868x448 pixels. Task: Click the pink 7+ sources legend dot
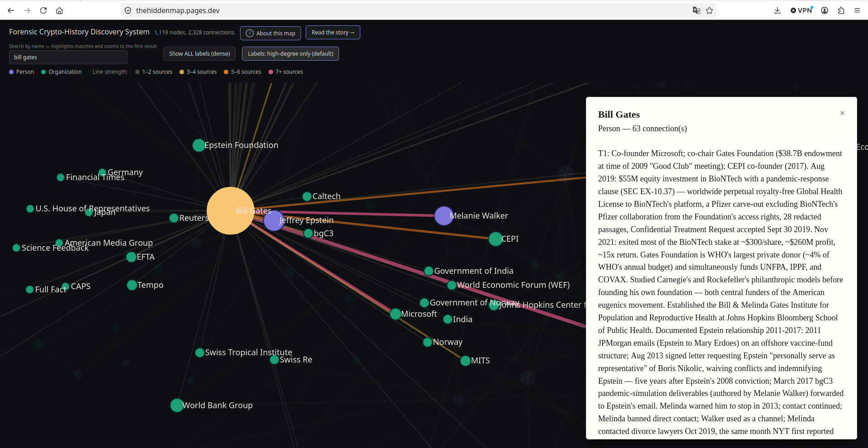point(271,72)
